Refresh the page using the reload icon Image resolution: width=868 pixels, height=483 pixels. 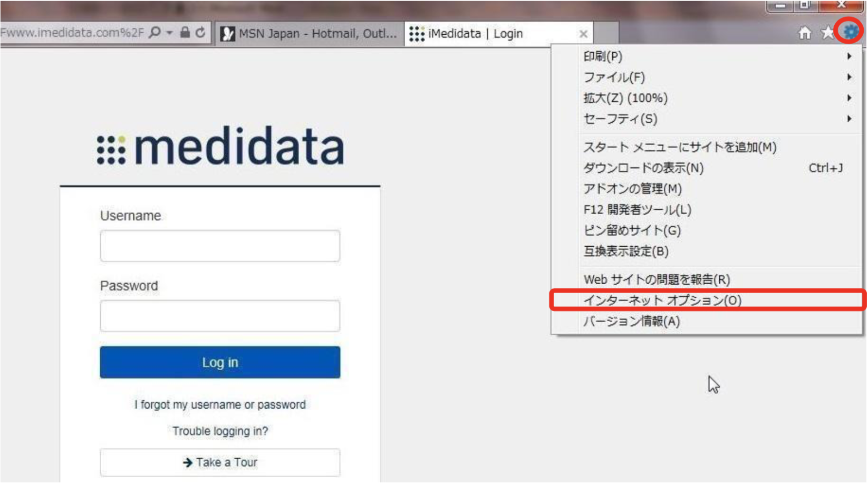[x=200, y=32]
